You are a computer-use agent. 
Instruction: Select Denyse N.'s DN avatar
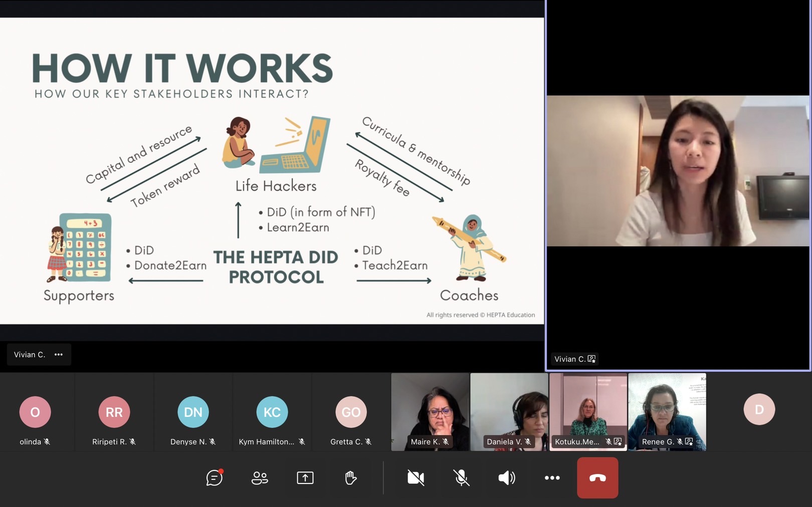(193, 412)
